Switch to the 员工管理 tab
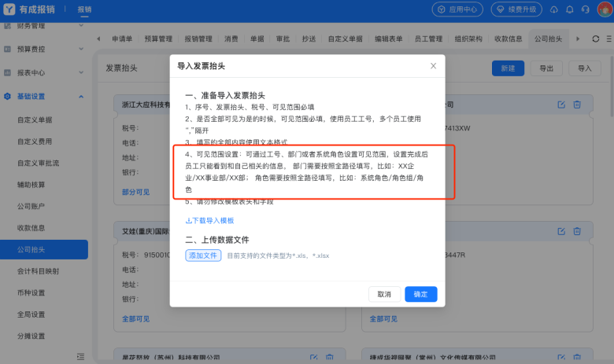The height and width of the screenshot is (364, 614). 428,39
